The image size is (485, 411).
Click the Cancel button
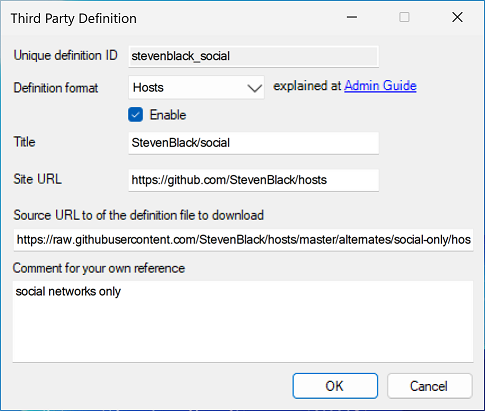pos(429,386)
